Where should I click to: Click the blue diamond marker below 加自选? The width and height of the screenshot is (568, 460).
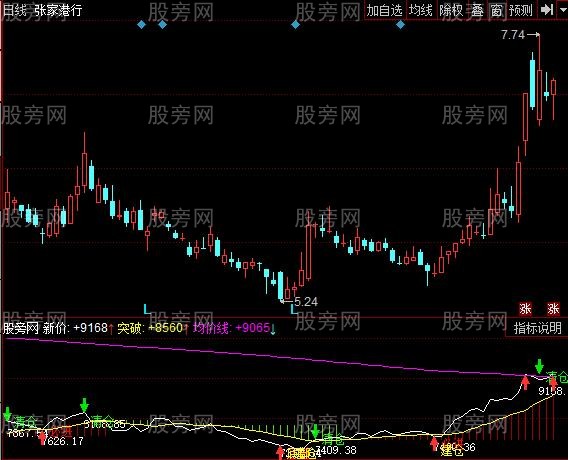400,25
